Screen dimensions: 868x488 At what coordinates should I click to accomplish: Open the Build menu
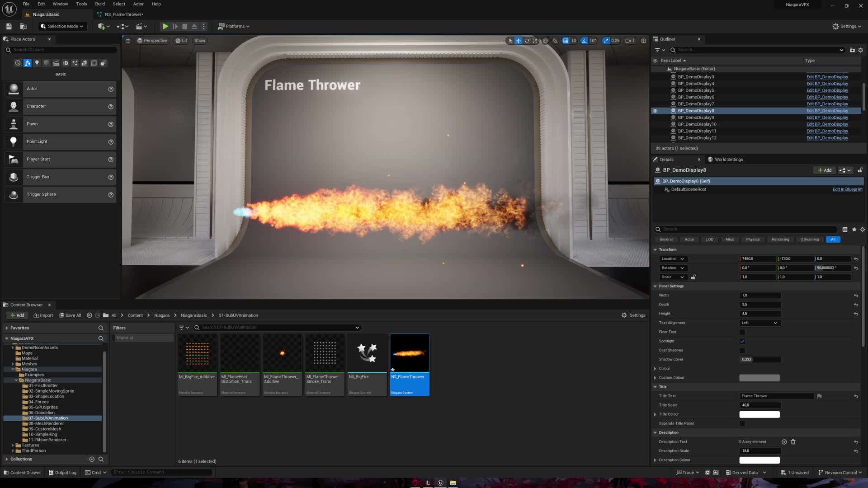pos(99,4)
